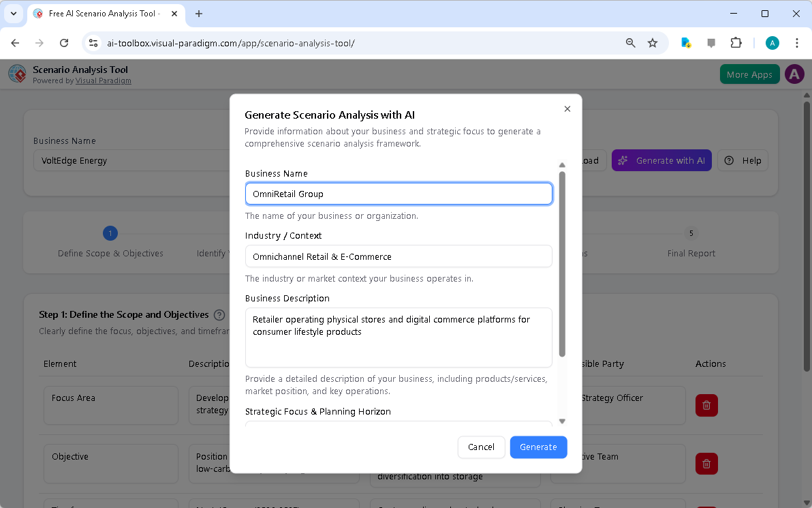
Task: Click the dialog scrollbar up arrow
Action: pyautogui.click(x=562, y=164)
